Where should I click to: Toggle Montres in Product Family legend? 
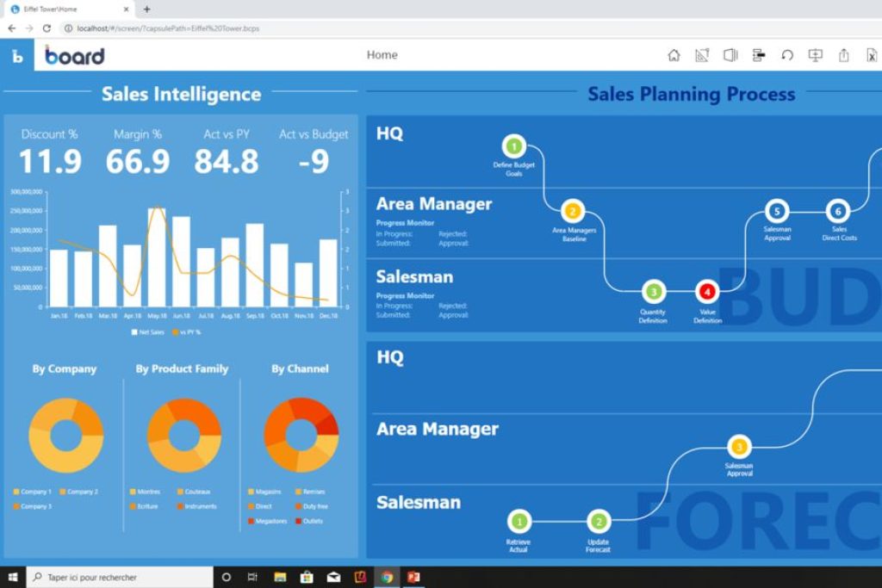(145, 492)
